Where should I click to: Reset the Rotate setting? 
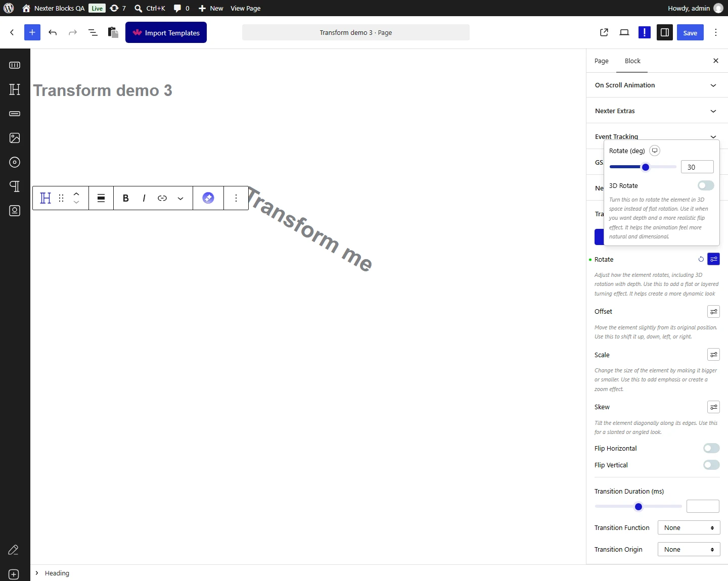pyautogui.click(x=701, y=259)
